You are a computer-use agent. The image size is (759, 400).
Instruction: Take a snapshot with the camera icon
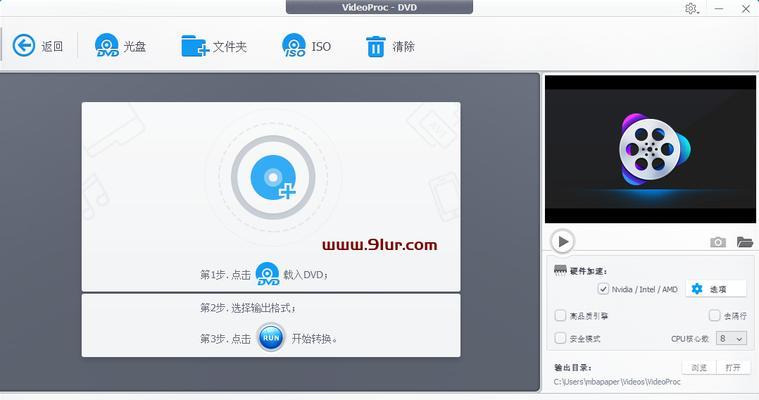point(718,242)
